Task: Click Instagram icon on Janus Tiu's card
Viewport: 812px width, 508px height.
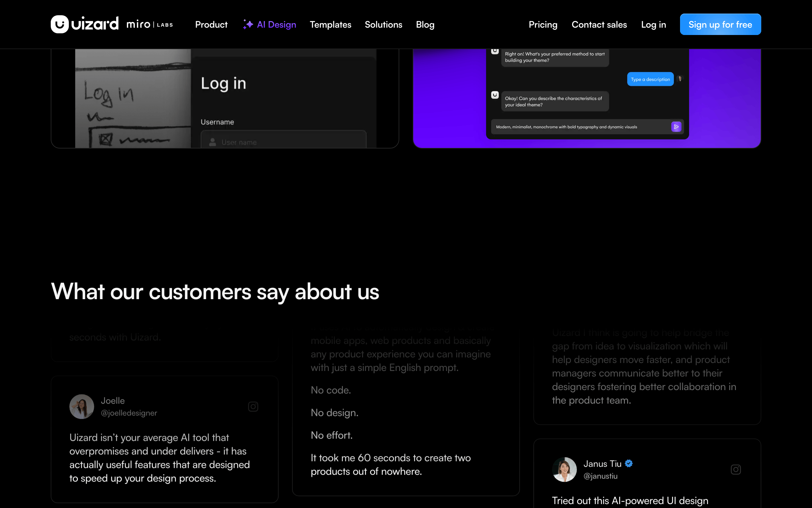Action: click(x=736, y=469)
